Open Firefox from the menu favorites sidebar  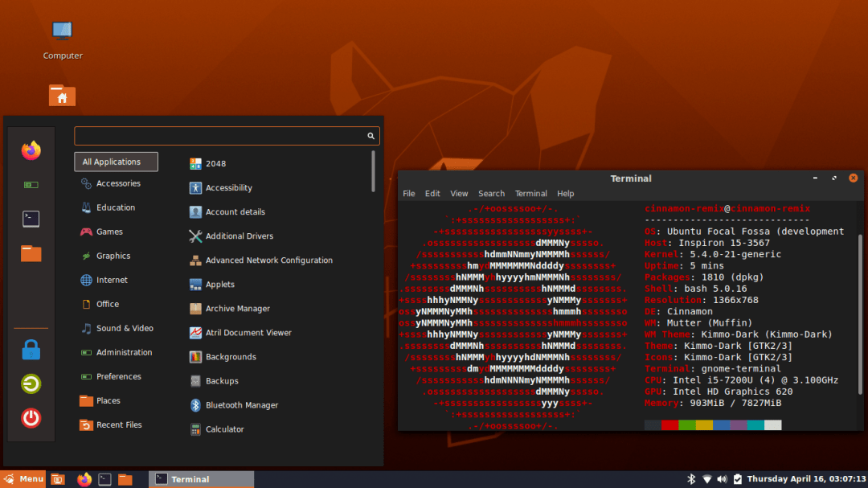click(31, 150)
